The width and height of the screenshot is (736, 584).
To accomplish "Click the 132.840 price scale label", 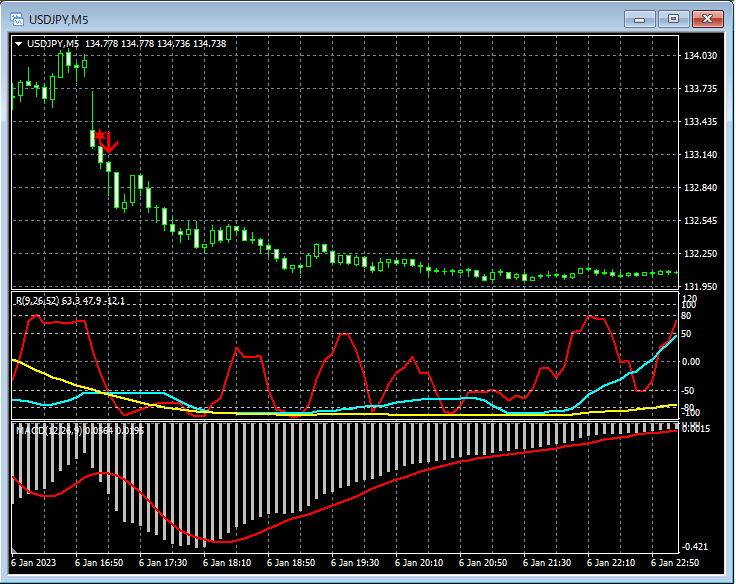I will tap(700, 188).
